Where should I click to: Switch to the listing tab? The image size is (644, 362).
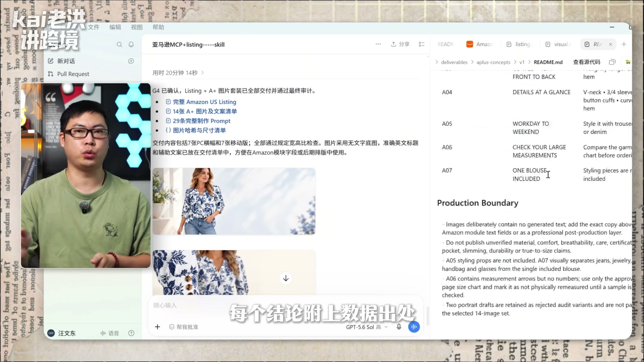click(519, 44)
